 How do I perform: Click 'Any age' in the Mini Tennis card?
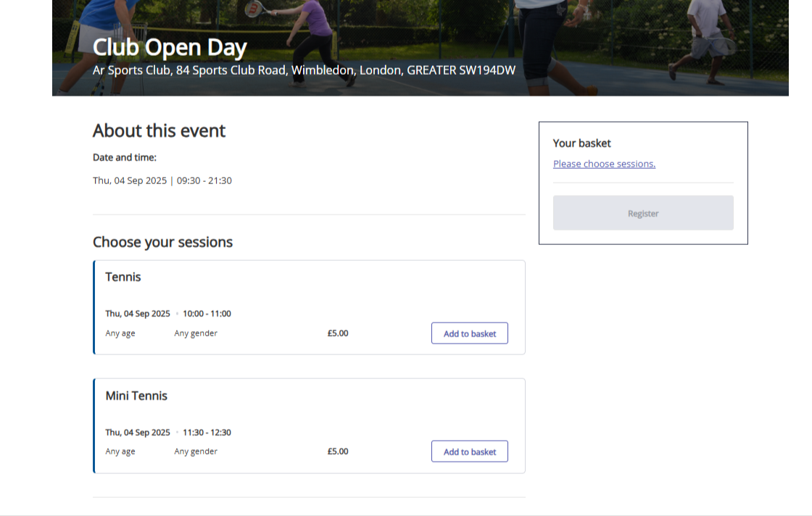tap(120, 451)
